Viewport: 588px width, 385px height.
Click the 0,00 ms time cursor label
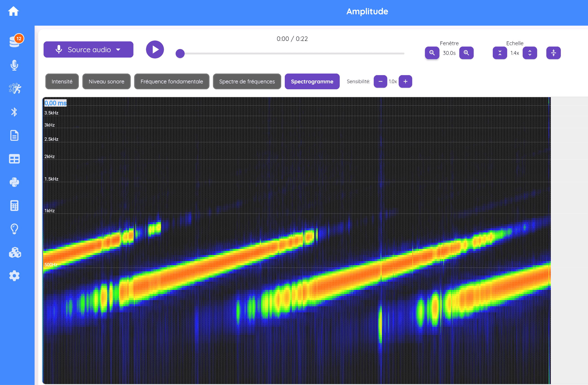pyautogui.click(x=55, y=103)
